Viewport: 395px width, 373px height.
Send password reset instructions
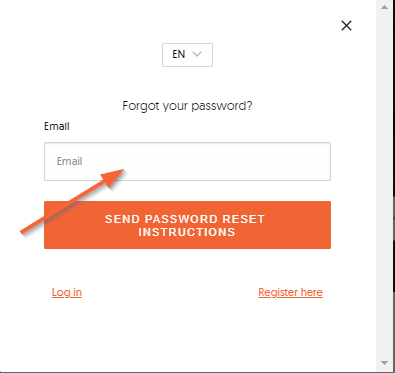pyautogui.click(x=187, y=225)
